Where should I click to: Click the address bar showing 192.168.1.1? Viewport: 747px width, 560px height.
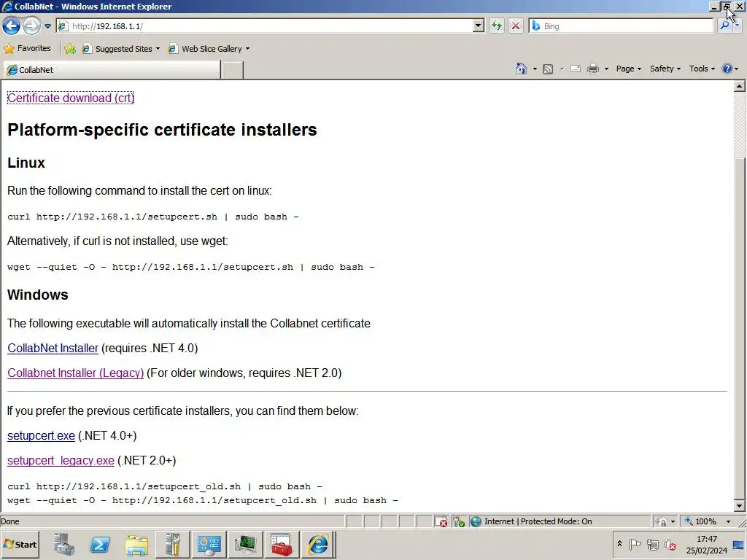pyautogui.click(x=271, y=26)
